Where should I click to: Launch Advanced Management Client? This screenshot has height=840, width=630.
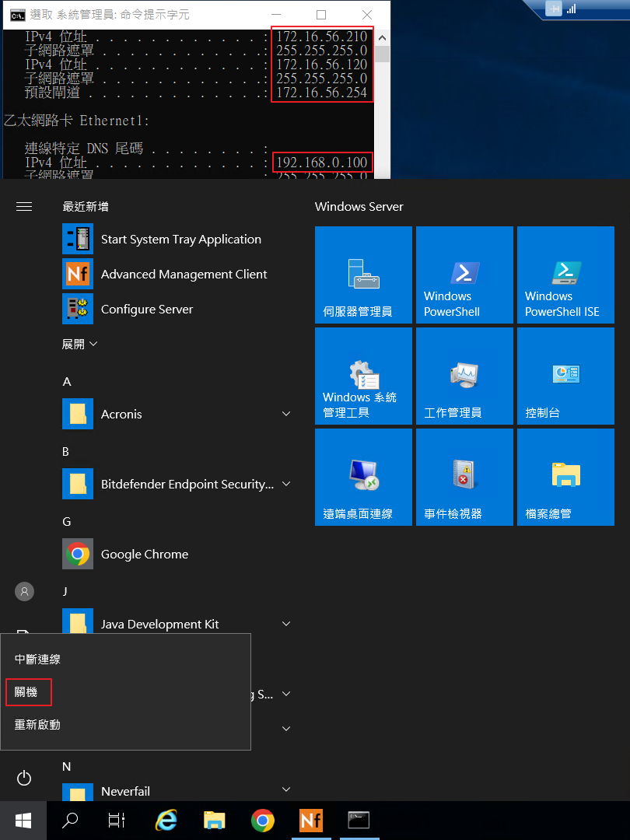click(x=164, y=275)
